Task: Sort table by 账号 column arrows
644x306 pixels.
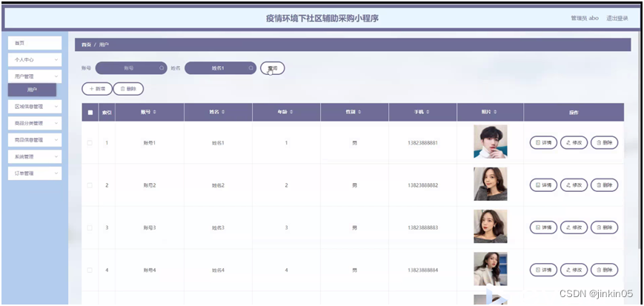Action: 154,112
